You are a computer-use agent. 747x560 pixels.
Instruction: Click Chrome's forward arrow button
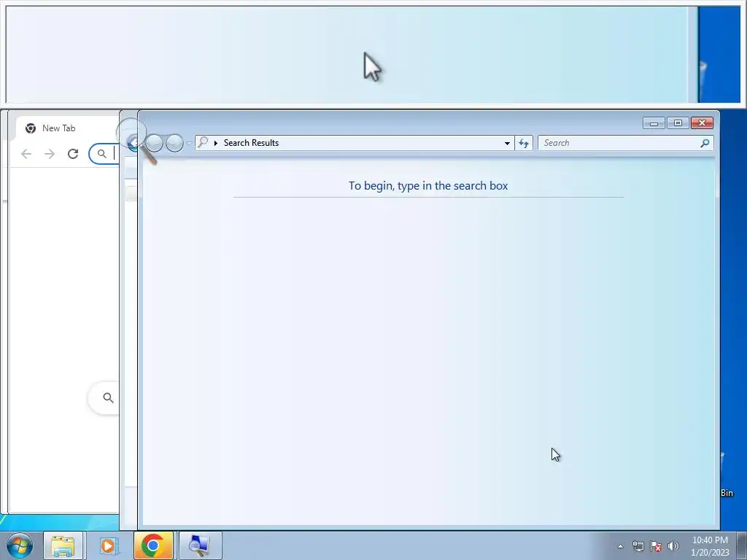click(x=50, y=154)
